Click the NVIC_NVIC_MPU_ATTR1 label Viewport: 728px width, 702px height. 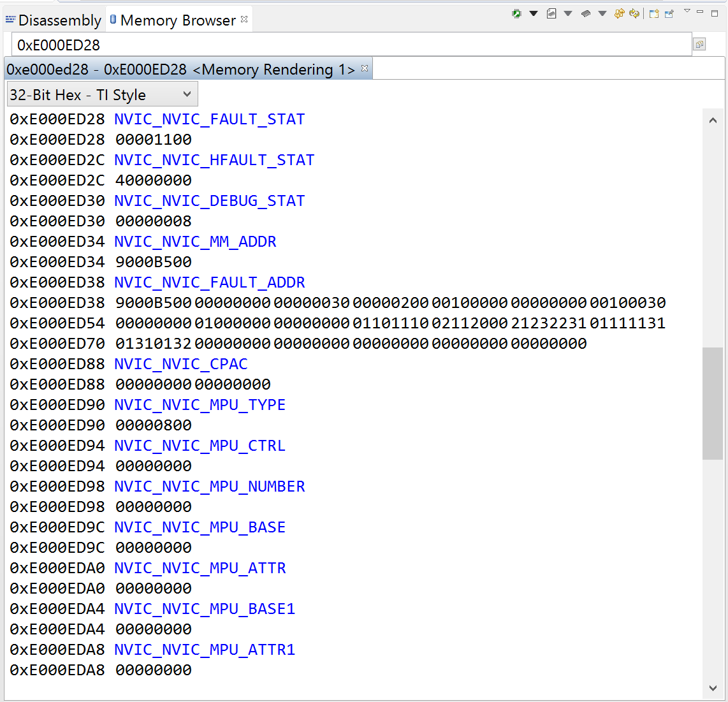(205, 650)
